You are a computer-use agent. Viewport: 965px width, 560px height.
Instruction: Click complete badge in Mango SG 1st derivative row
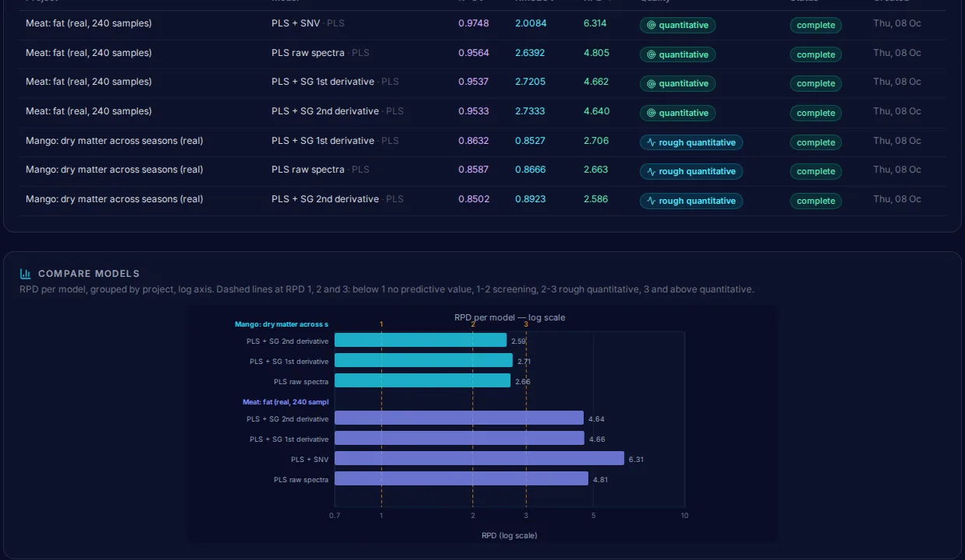[x=816, y=142]
